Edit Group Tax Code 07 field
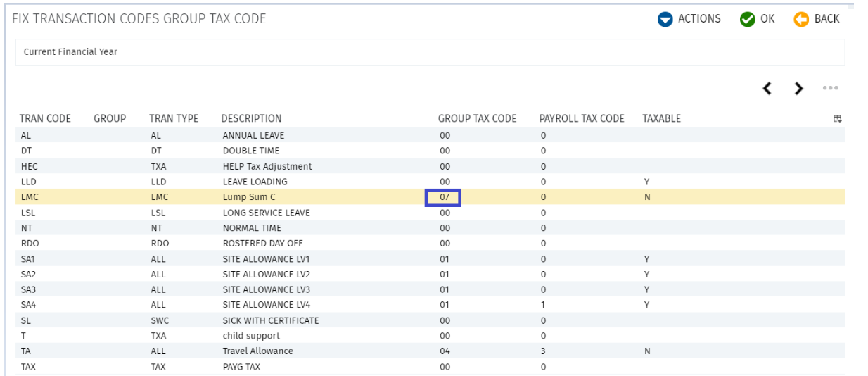The image size is (868, 376). click(x=443, y=197)
